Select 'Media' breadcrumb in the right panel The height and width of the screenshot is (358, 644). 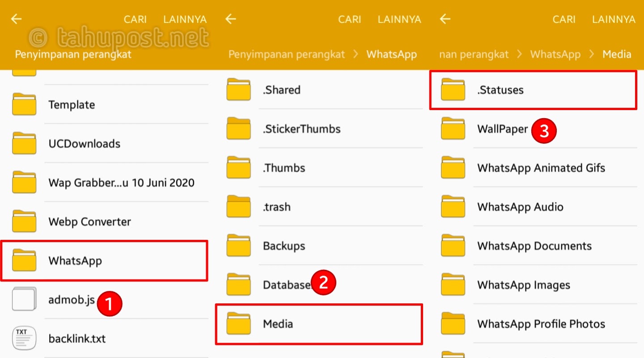click(617, 55)
